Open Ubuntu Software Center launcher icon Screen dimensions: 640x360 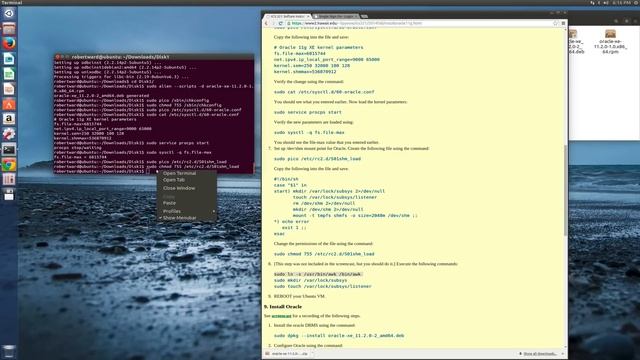[x=9, y=104]
